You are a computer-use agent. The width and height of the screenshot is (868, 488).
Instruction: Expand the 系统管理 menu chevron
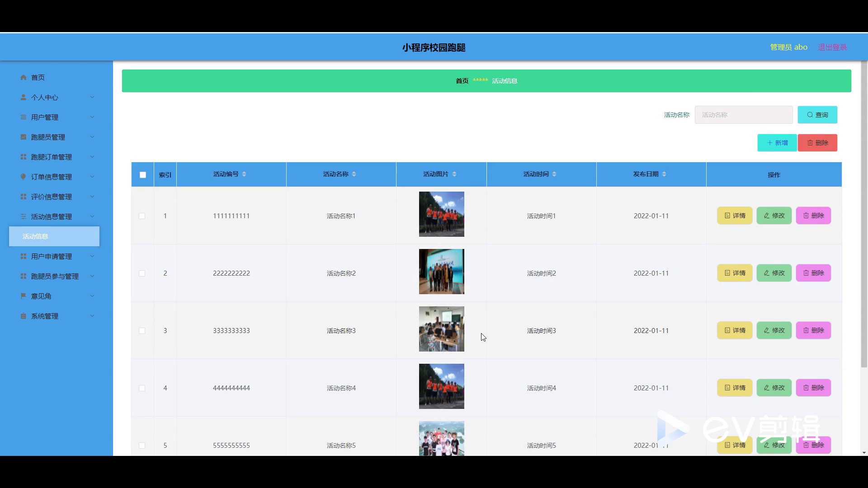point(92,316)
